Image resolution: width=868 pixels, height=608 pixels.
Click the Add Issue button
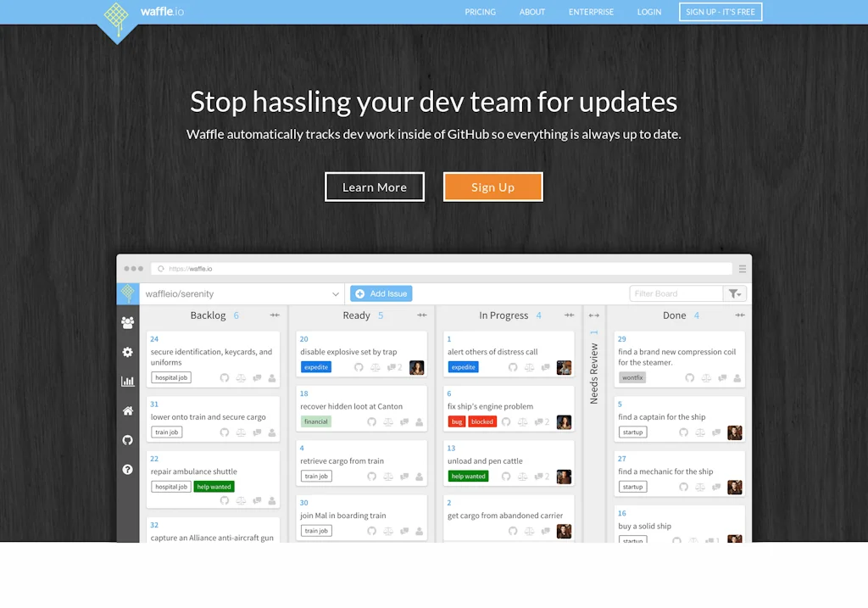[x=381, y=293]
